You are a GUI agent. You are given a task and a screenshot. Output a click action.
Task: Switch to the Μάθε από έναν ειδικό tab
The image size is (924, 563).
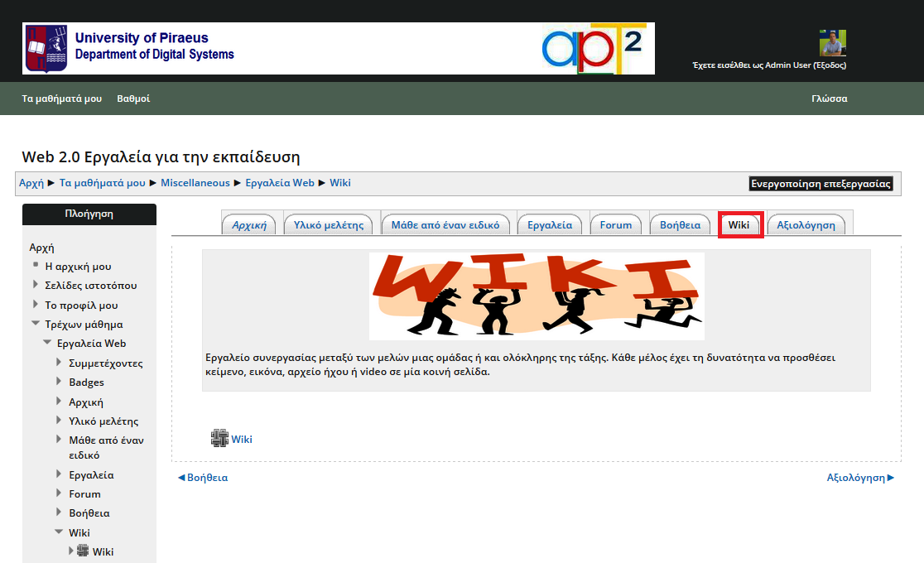[x=445, y=224]
